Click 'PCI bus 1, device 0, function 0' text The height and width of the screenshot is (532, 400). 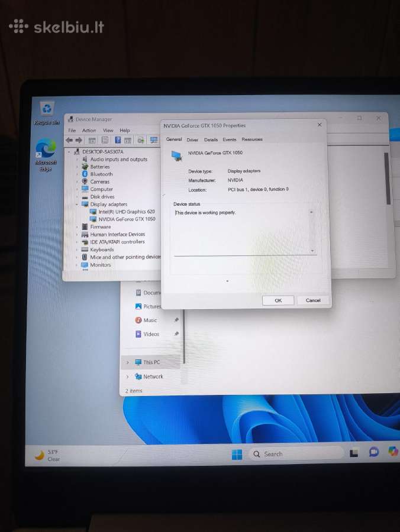click(x=258, y=189)
